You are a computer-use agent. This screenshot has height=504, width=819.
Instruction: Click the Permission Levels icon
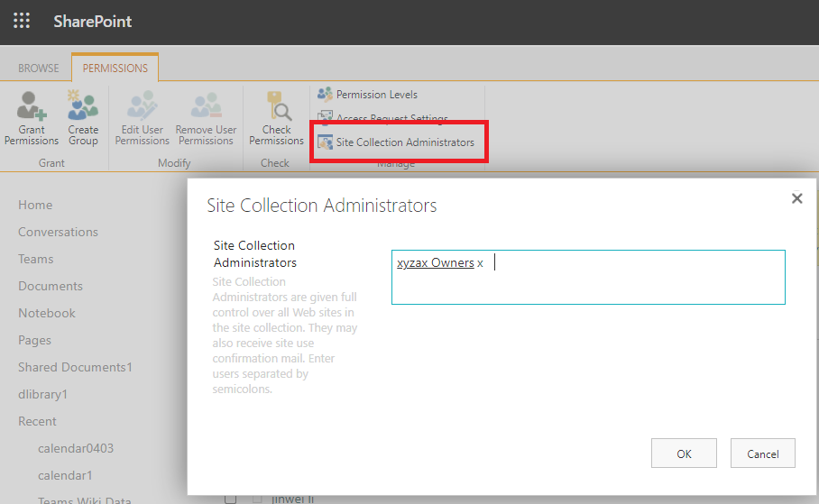coord(325,94)
